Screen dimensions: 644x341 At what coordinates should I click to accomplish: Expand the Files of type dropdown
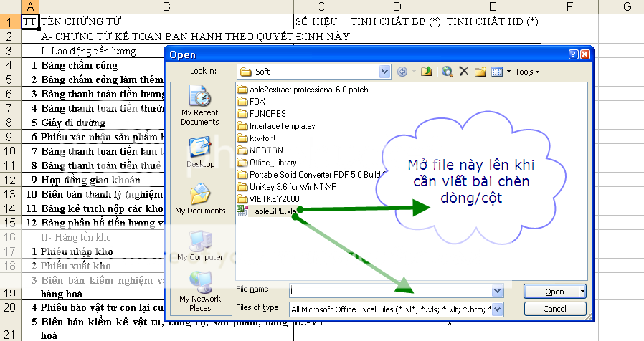pyautogui.click(x=497, y=309)
